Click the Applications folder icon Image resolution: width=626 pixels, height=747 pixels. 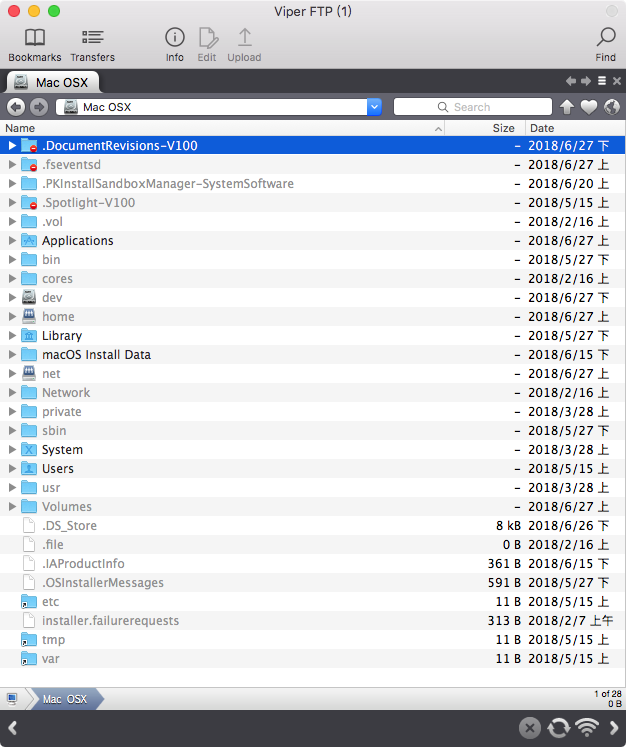point(29,241)
